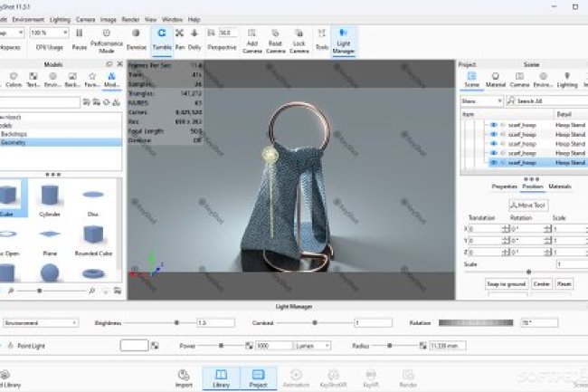This screenshot has width=588, height=392.
Task: Click the Move Tool button
Action: tap(527, 205)
